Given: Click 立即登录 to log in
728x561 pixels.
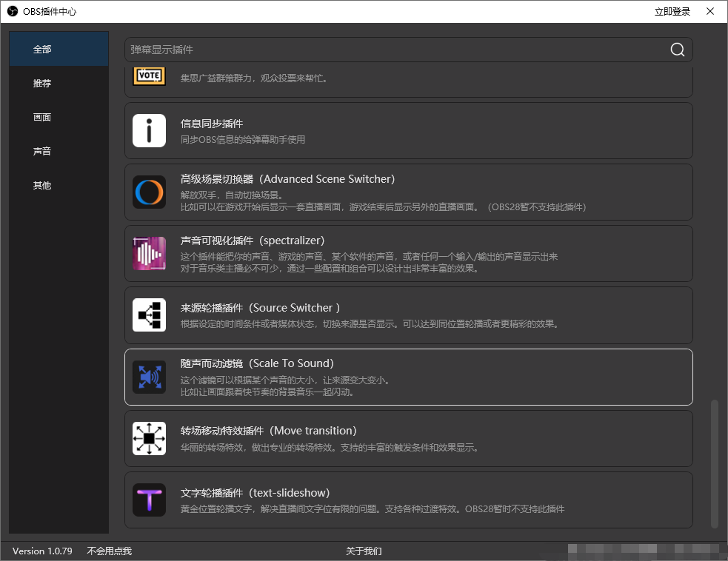Looking at the screenshot, I should [x=672, y=12].
